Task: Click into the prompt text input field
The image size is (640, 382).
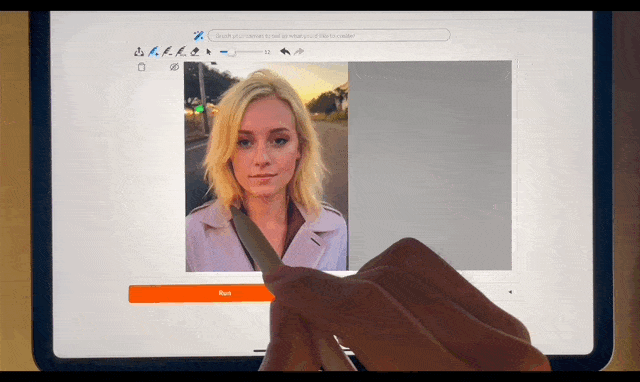Action: pyautogui.click(x=329, y=36)
